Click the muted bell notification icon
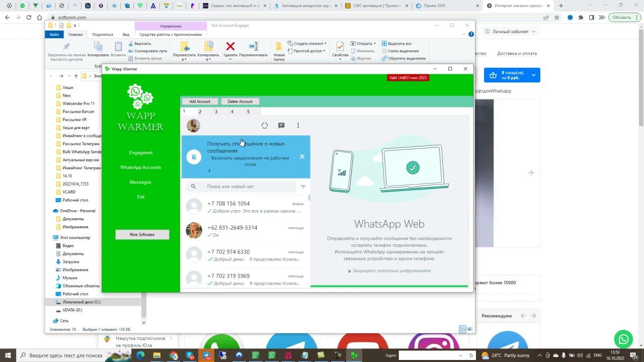The image size is (644, 362). point(194,157)
